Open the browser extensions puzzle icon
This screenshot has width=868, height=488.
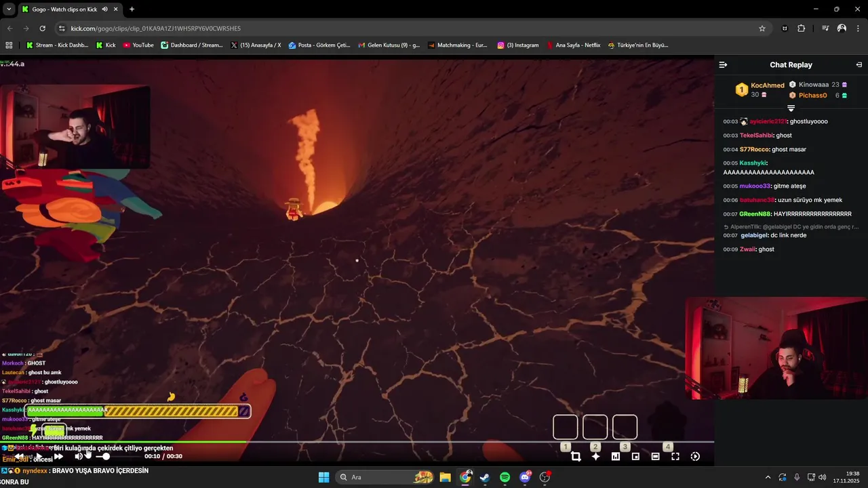tap(802, 28)
